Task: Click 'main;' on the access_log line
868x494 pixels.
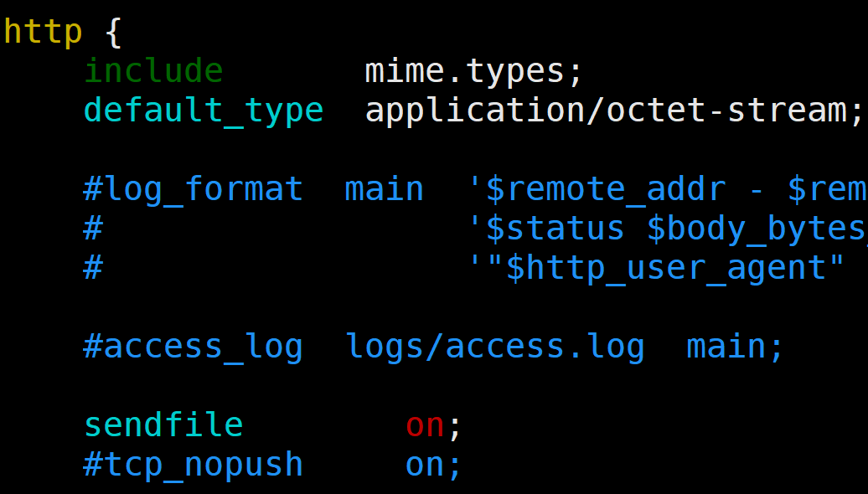Action: (x=735, y=347)
